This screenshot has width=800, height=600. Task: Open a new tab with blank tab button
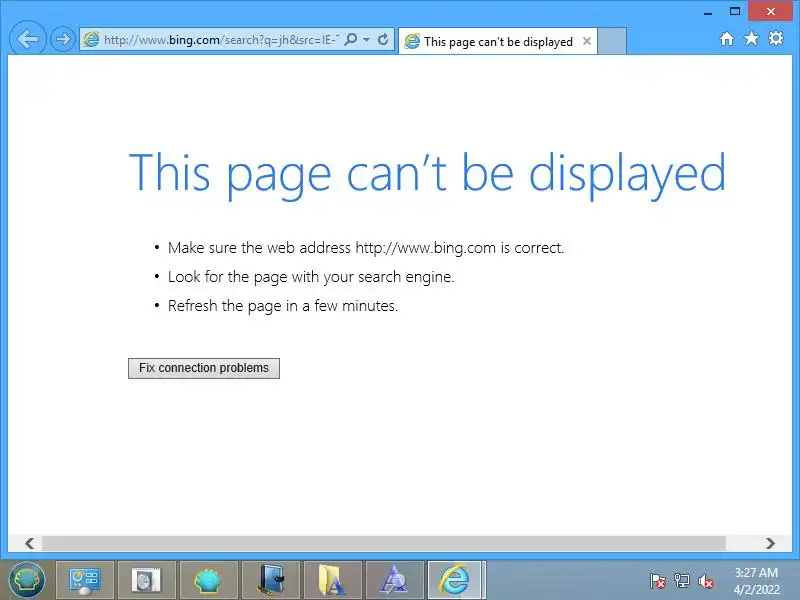[x=612, y=41]
